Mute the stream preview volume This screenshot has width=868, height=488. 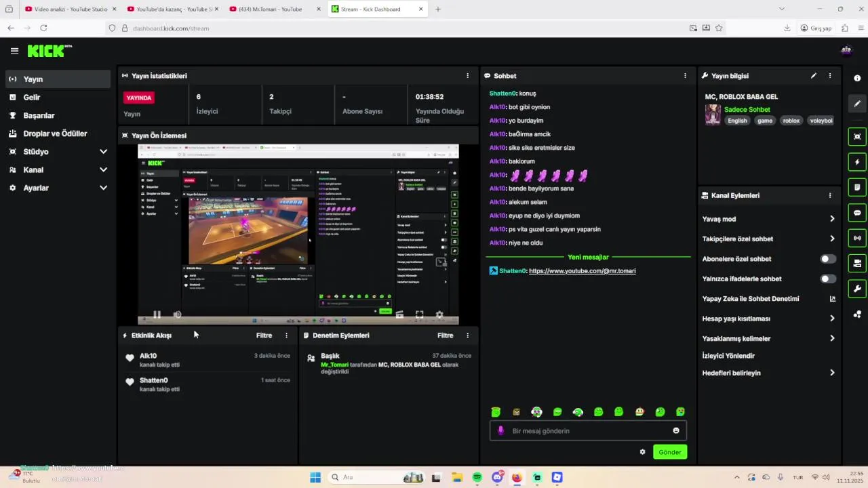pos(178,314)
